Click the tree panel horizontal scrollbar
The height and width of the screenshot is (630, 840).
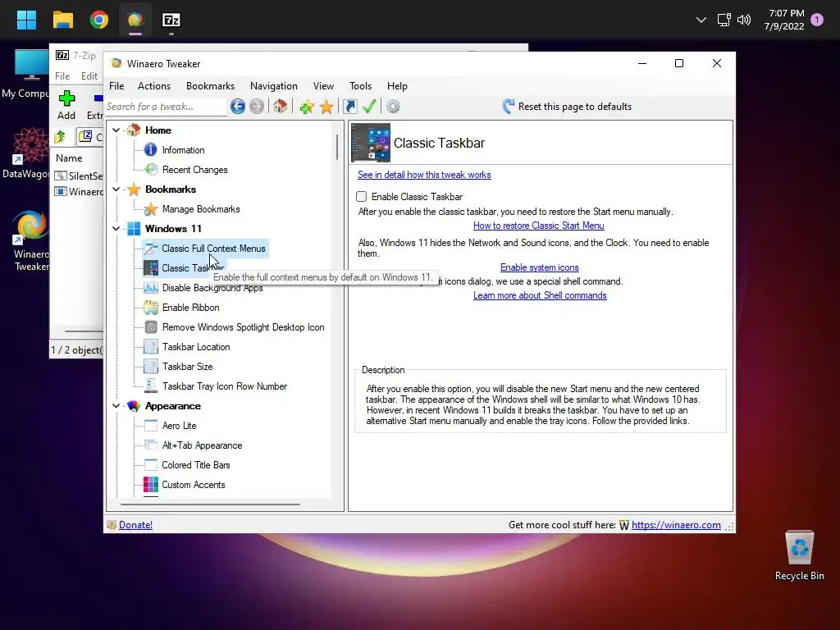pyautogui.click(x=210, y=504)
